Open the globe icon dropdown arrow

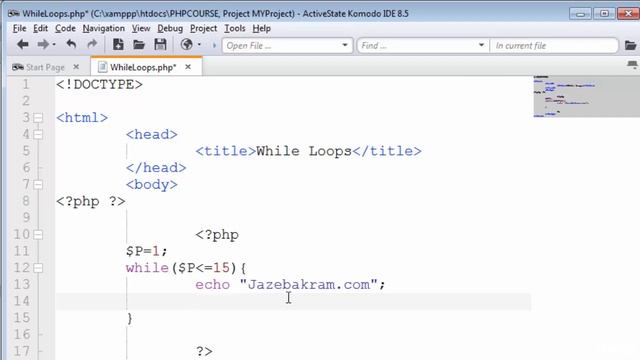tap(199, 44)
